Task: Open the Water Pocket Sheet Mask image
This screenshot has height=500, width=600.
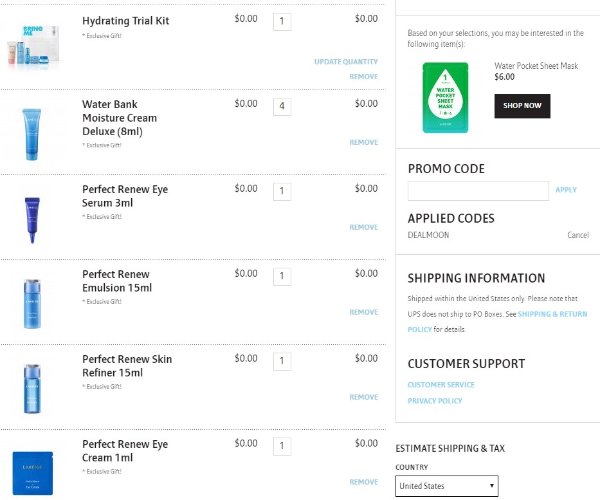Action: 445,98
